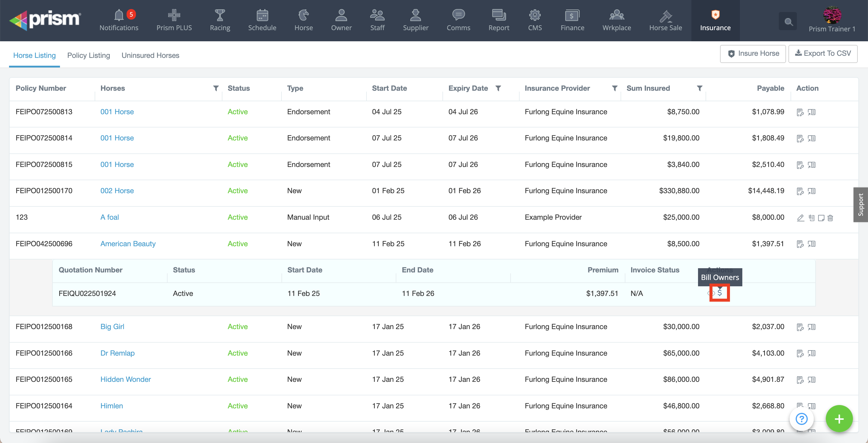Switch to the Policy Listing tab
Screen dimensions: 868x443
[x=89, y=55]
